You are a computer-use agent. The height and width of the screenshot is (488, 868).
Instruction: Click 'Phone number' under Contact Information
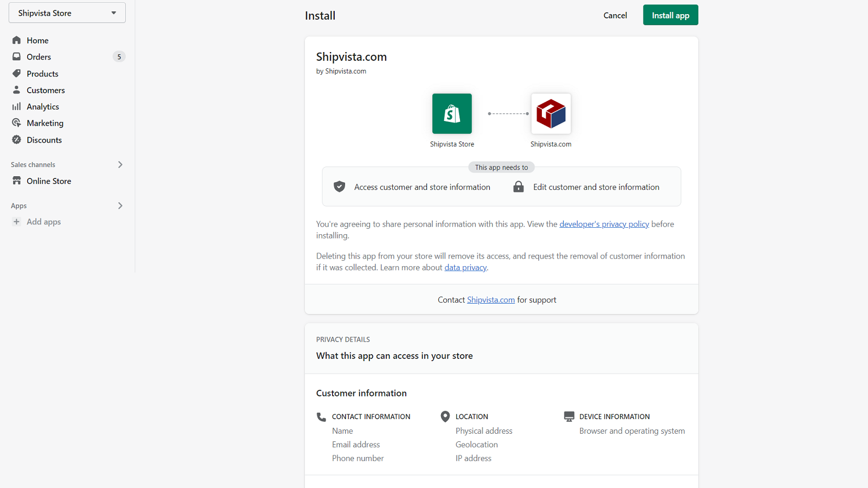358,458
